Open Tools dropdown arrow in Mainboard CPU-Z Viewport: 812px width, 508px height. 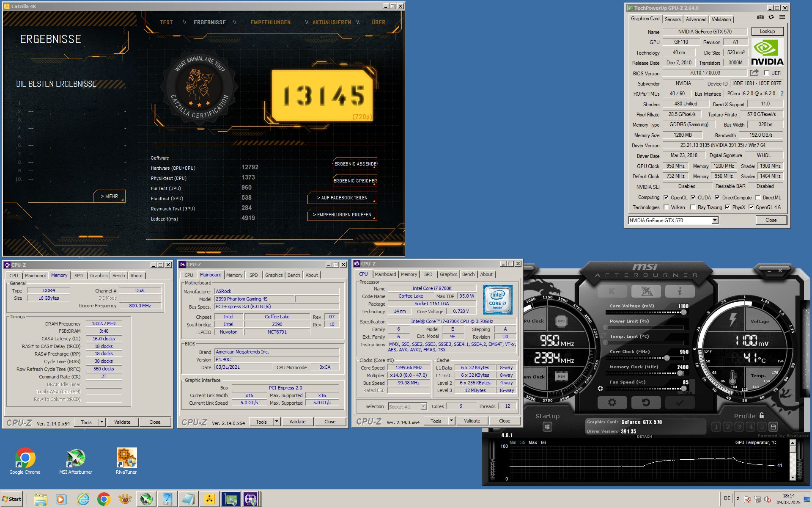(277, 422)
